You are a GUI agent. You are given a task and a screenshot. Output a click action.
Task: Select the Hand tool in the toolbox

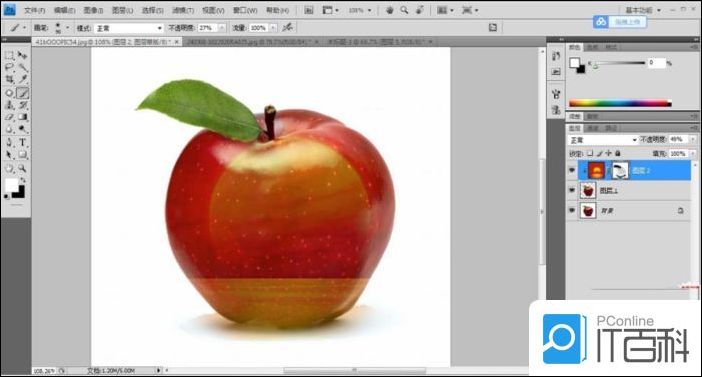(9, 169)
